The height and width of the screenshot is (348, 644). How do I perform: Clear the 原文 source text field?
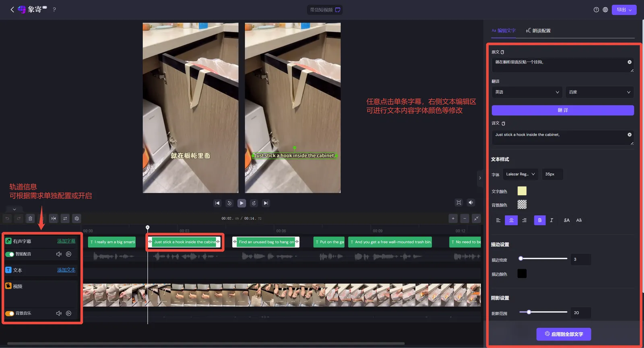pyautogui.click(x=630, y=62)
